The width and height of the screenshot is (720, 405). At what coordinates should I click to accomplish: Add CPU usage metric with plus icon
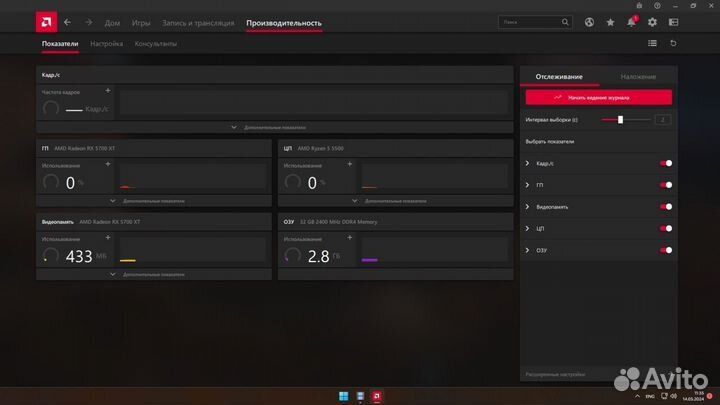tap(349, 164)
